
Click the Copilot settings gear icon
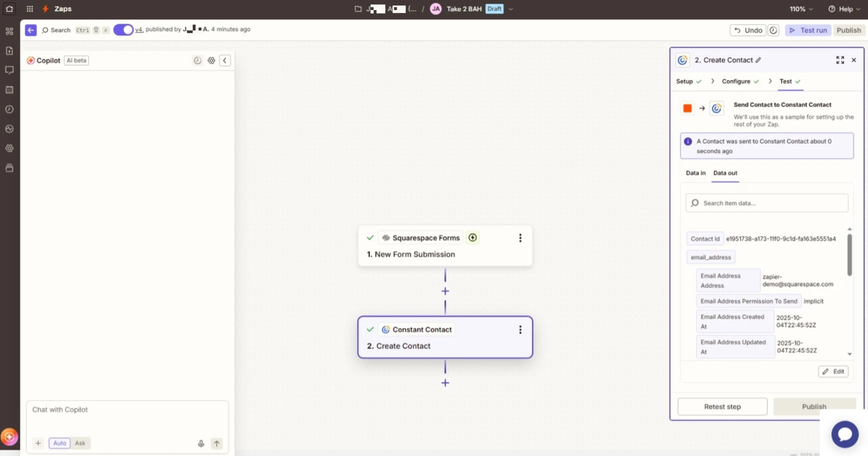click(211, 61)
